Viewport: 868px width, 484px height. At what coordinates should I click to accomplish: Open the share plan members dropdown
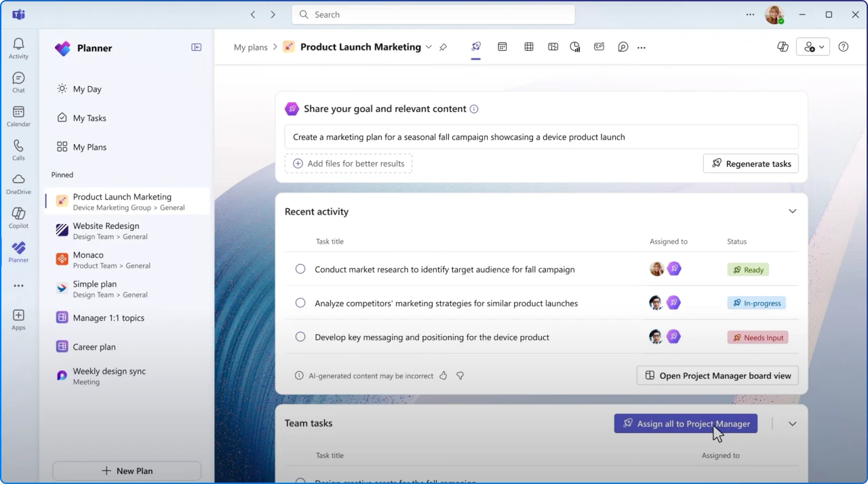coord(813,47)
